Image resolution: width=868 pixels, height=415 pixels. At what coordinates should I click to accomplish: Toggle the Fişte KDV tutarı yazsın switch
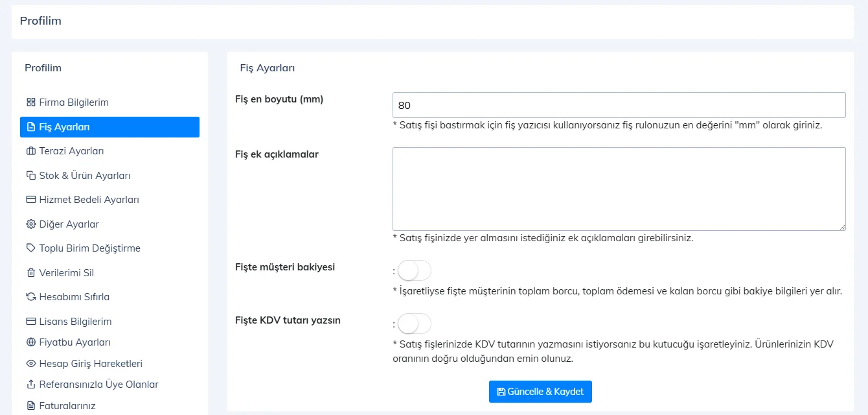[414, 324]
